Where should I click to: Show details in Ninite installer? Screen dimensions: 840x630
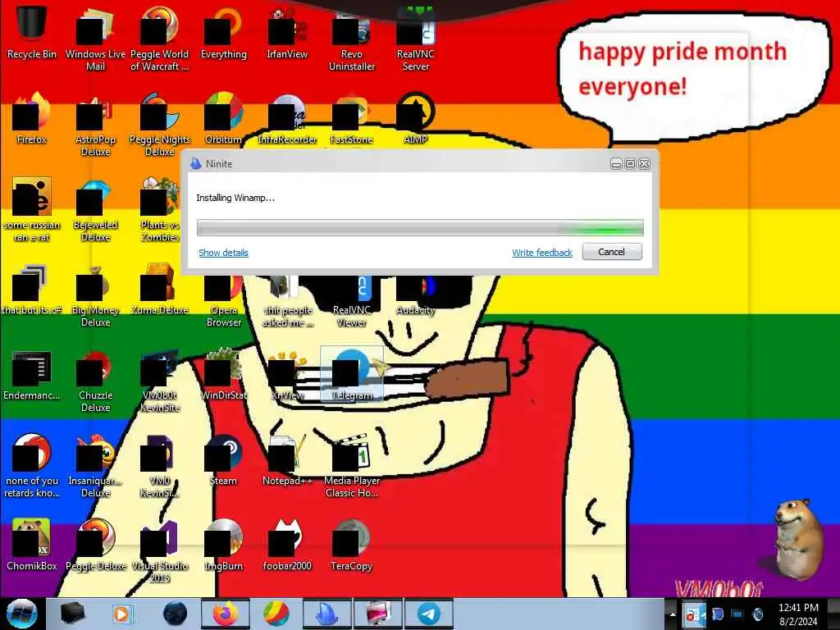[223, 253]
